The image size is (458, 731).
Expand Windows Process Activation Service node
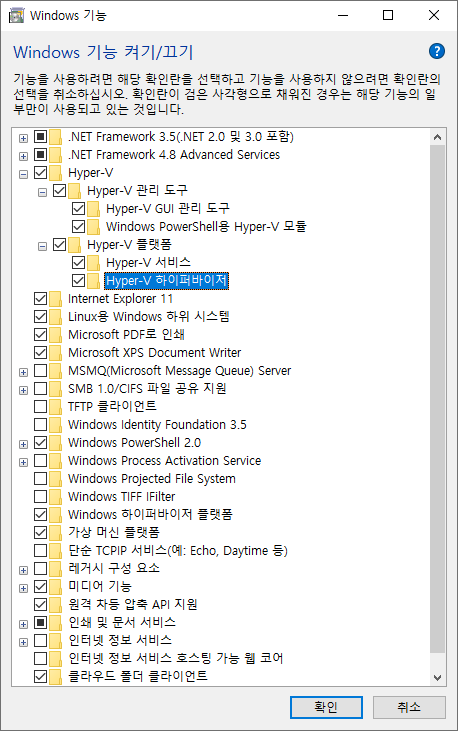click(x=23, y=462)
